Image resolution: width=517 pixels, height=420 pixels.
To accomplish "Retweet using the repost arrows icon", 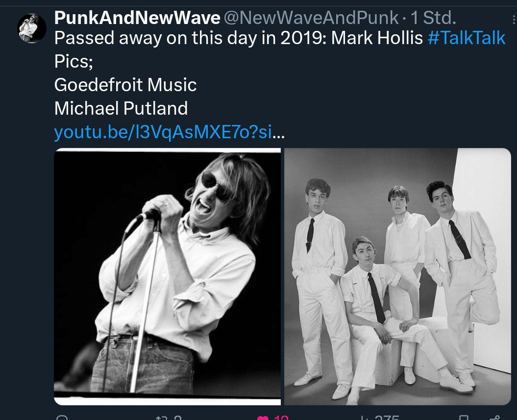I will (x=162, y=418).
